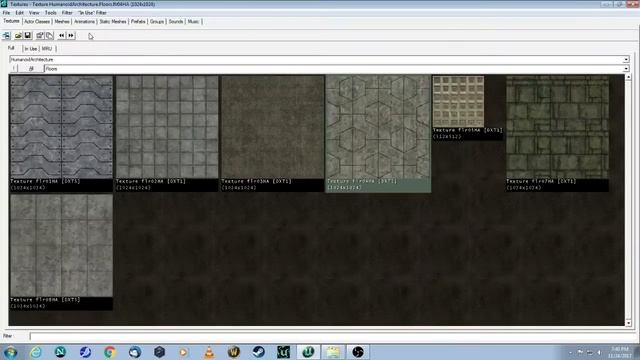Select the Flr07HA stone brick texture

pyautogui.click(x=557, y=127)
